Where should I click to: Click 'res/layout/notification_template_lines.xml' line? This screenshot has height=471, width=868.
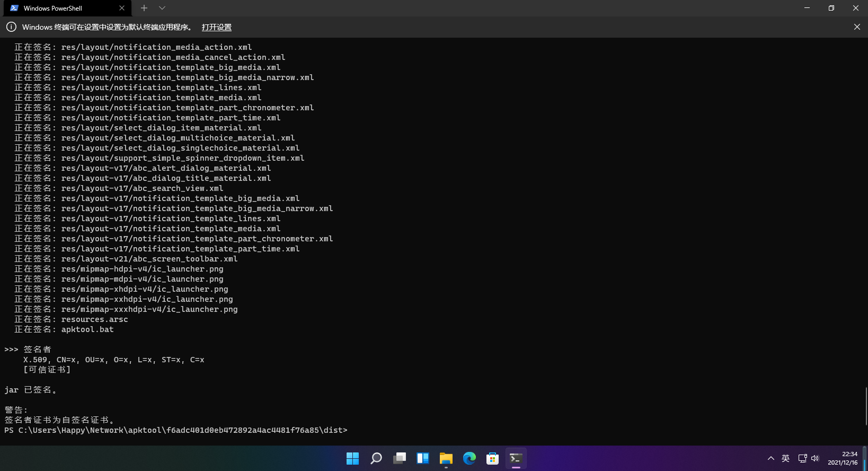pos(138,88)
